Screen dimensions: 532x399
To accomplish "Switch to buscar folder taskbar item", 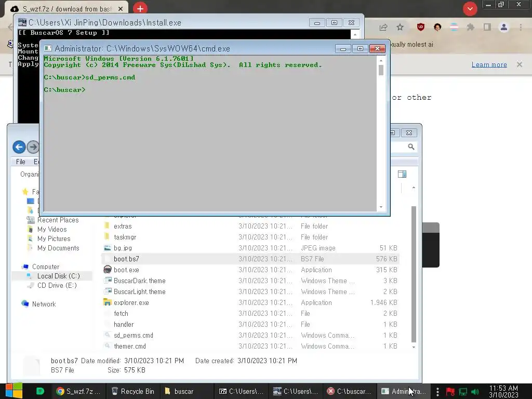I will click(x=187, y=391).
